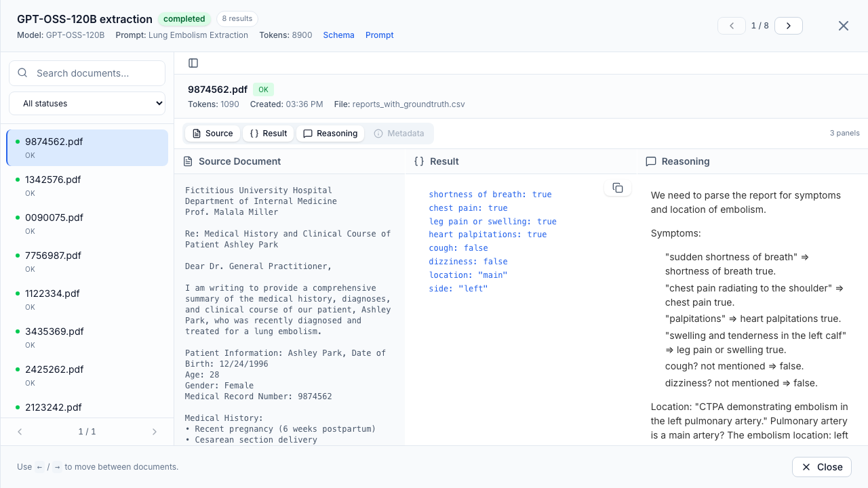Click the 1 / 8 result counter
This screenshot has width=868, height=488.
pyautogui.click(x=760, y=26)
